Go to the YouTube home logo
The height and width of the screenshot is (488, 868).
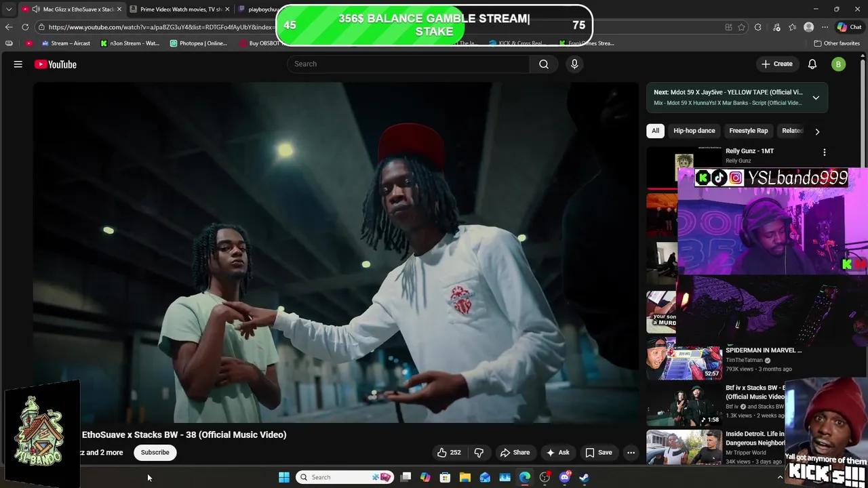(56, 64)
